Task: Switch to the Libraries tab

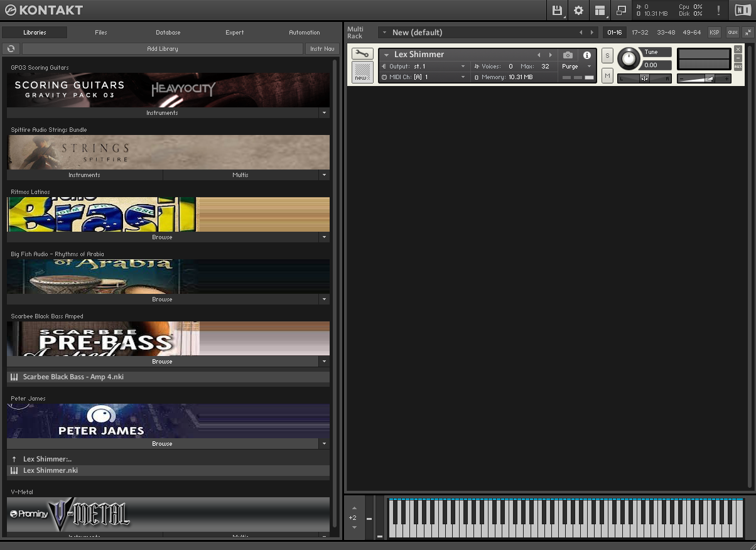Action: 35,33
